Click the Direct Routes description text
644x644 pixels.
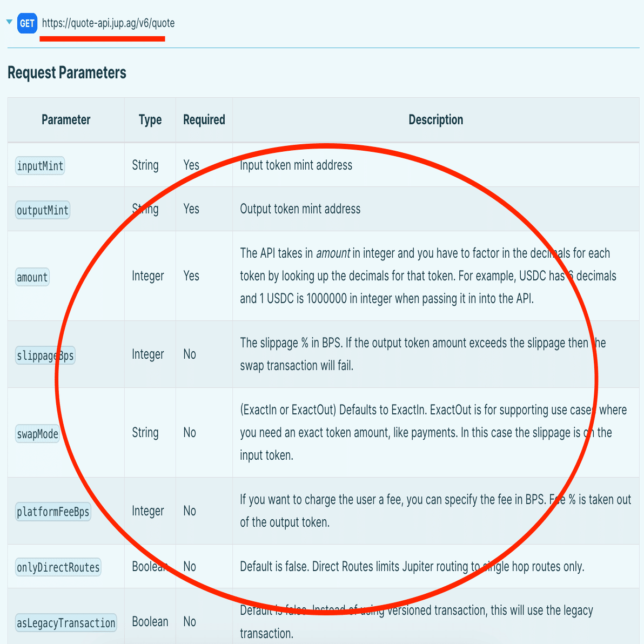pos(412,566)
